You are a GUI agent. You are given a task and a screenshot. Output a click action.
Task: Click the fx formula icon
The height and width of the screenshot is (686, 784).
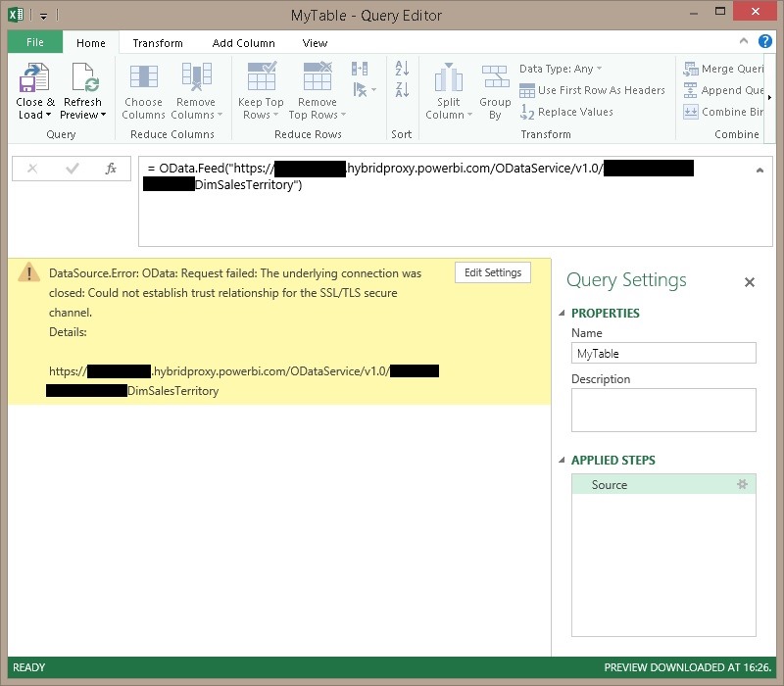[111, 169]
